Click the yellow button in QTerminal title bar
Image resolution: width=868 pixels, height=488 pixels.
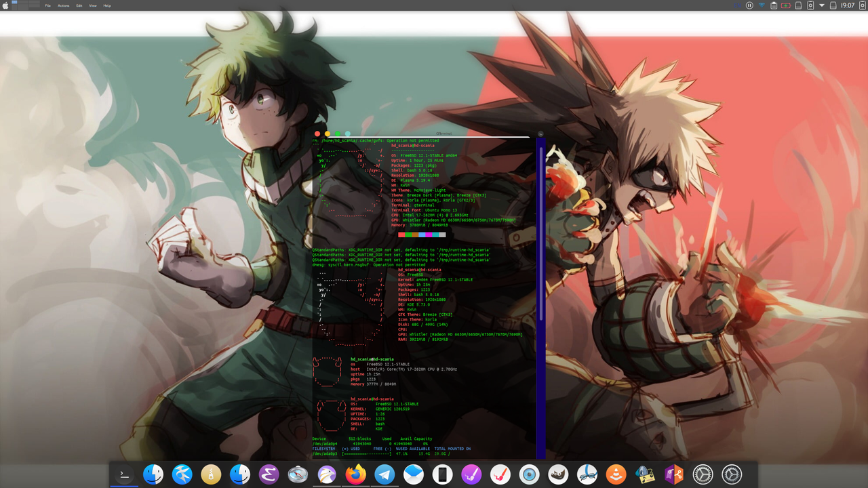[328, 134]
